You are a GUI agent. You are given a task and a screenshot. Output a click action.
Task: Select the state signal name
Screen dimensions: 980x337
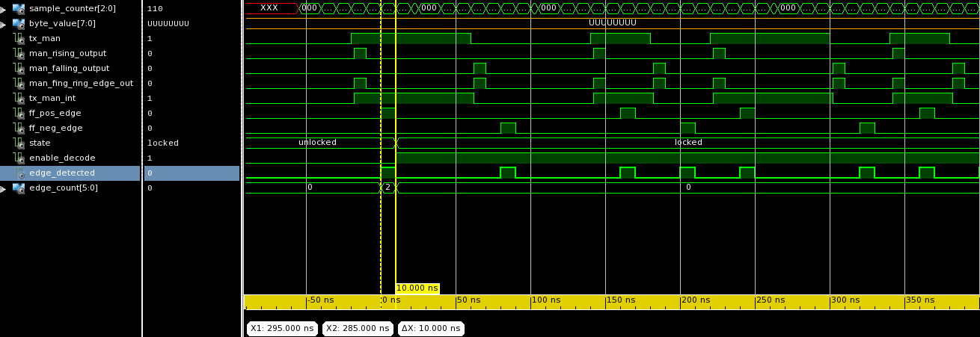tap(40, 143)
